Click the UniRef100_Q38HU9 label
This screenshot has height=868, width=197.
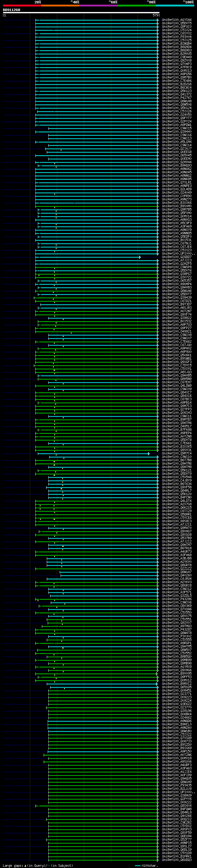click(x=176, y=796)
